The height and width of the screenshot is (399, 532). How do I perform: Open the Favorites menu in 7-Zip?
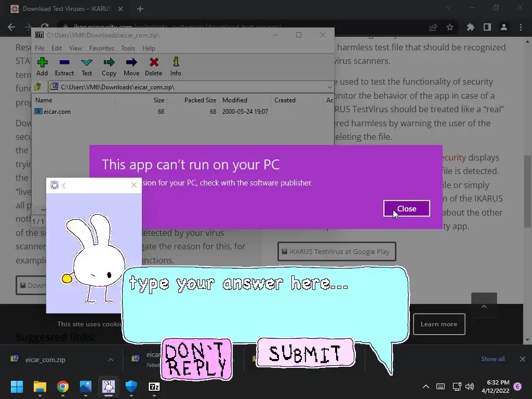pyautogui.click(x=101, y=48)
